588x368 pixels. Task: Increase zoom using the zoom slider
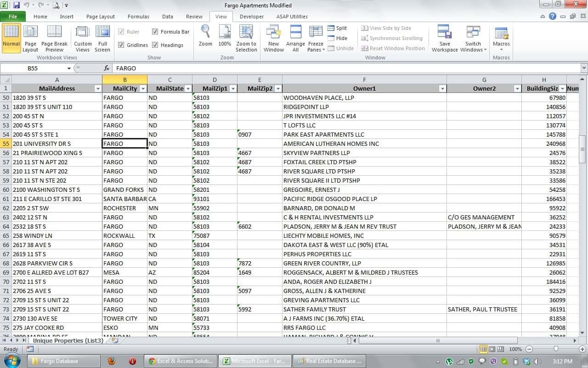point(582,349)
